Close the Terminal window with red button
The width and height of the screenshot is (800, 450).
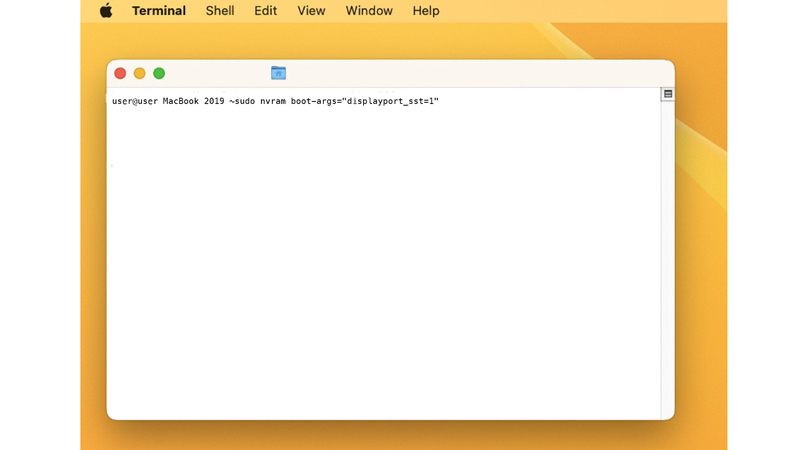coord(120,73)
